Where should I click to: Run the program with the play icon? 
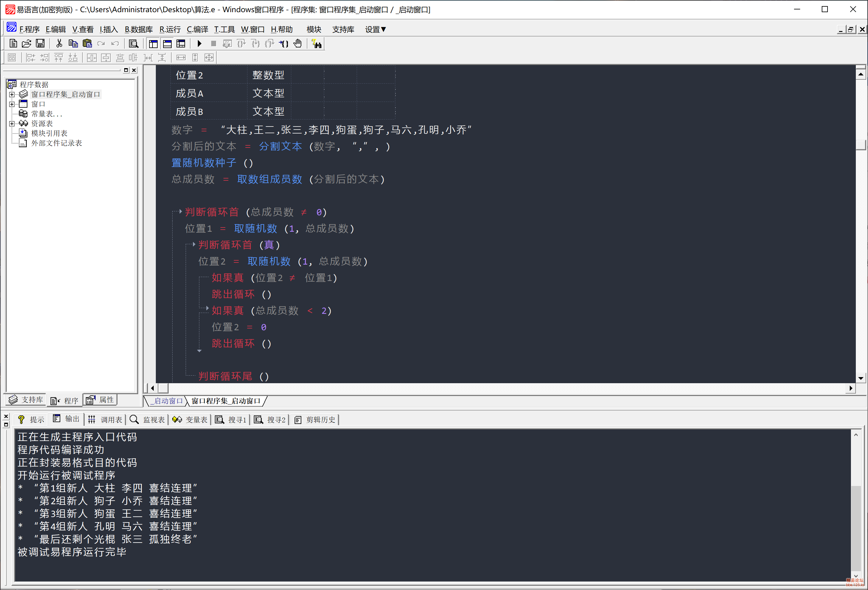[199, 44]
